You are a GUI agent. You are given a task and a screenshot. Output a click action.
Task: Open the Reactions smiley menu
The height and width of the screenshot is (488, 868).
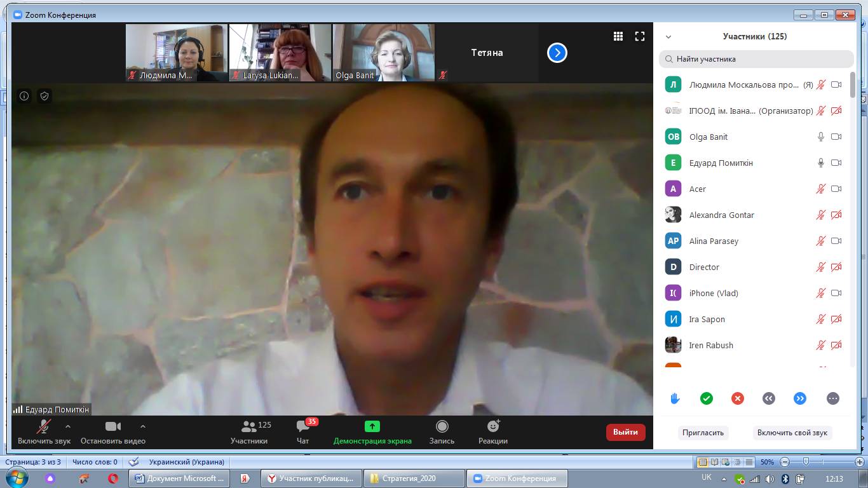(493, 431)
